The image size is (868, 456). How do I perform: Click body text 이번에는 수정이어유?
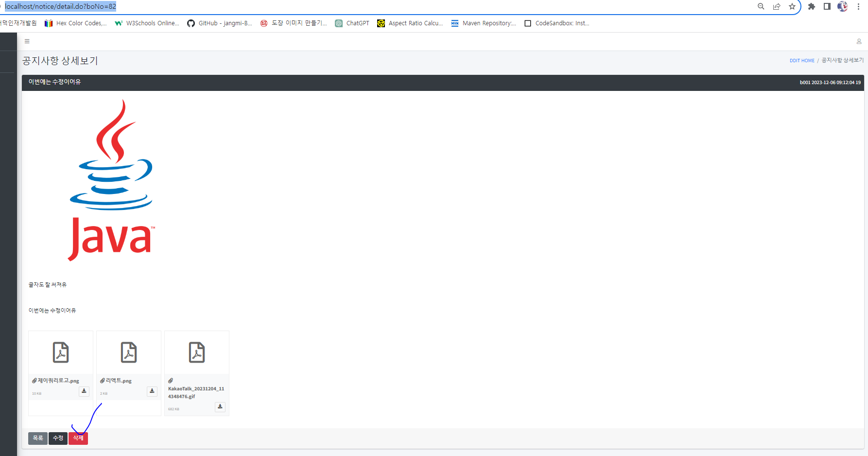[x=52, y=311]
